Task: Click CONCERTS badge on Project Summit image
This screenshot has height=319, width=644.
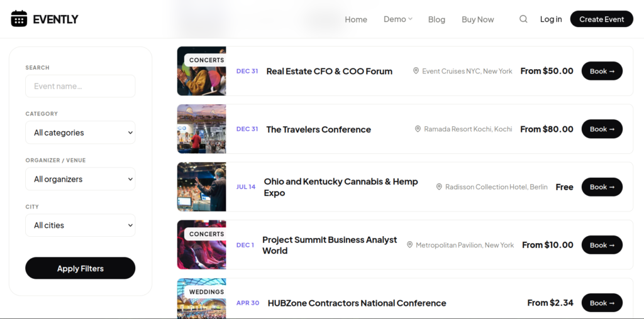Action: [x=206, y=234]
